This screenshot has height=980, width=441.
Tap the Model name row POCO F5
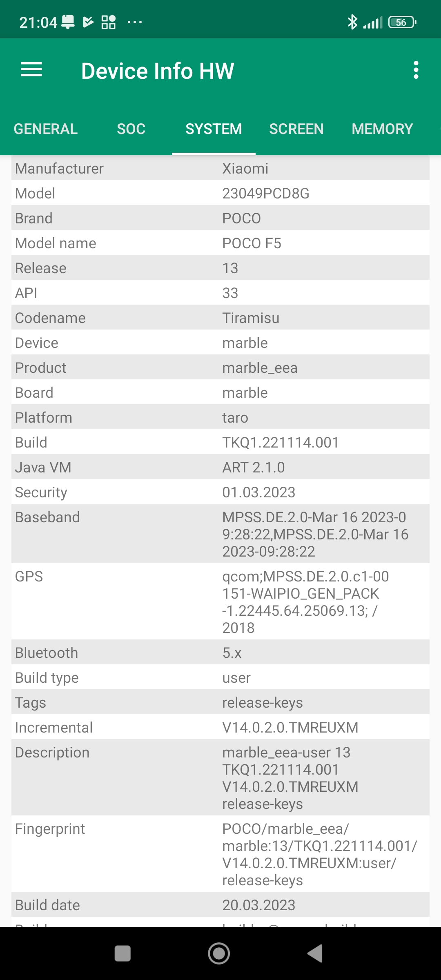tap(252, 243)
